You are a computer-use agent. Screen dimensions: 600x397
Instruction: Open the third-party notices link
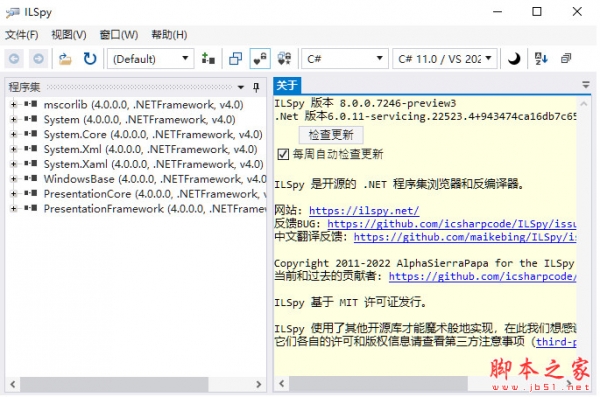click(x=556, y=341)
